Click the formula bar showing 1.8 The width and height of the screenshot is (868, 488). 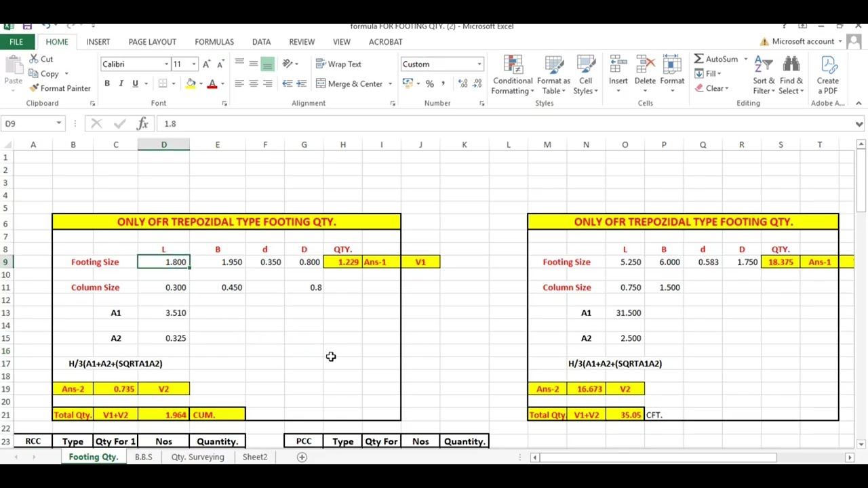[505, 123]
